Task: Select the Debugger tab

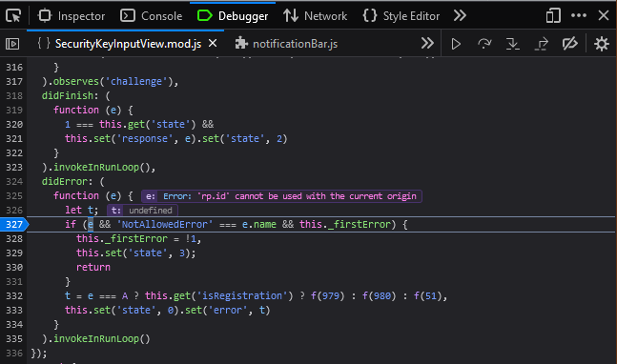Action: [232, 16]
